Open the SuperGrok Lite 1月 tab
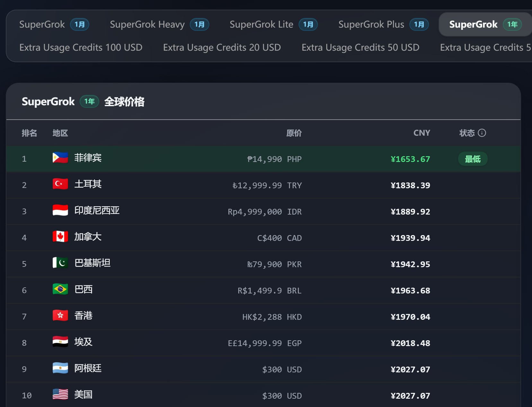The width and height of the screenshot is (532, 407). click(274, 24)
